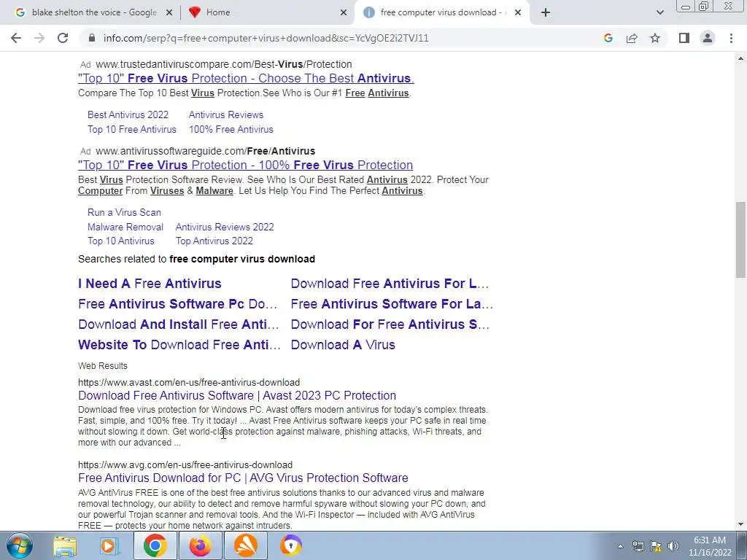The width and height of the screenshot is (747, 560).
Task: Open the side panel
Action: pos(684,38)
